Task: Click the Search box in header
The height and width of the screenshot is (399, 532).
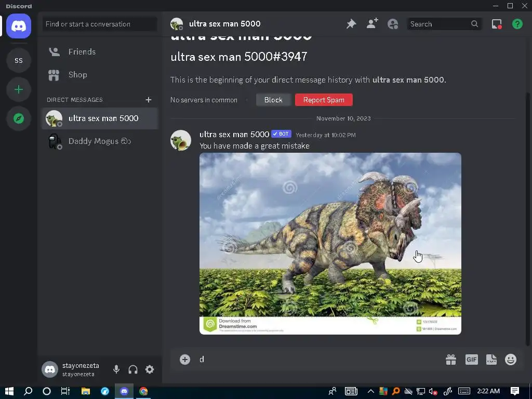Action: 444,24
